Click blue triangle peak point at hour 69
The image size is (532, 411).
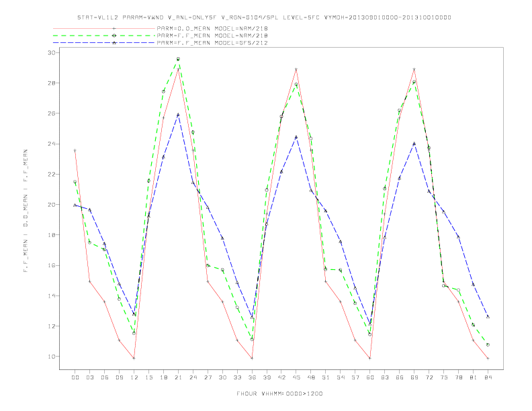(414, 144)
